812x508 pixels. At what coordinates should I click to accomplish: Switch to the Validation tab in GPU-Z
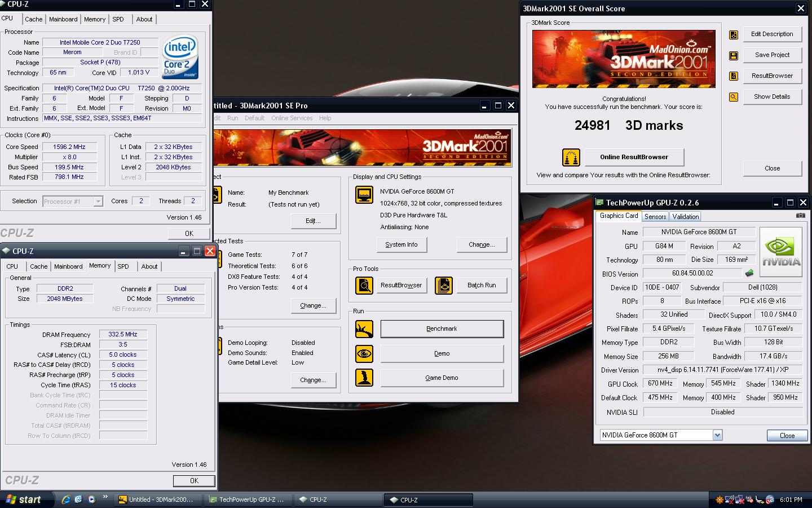pos(686,217)
